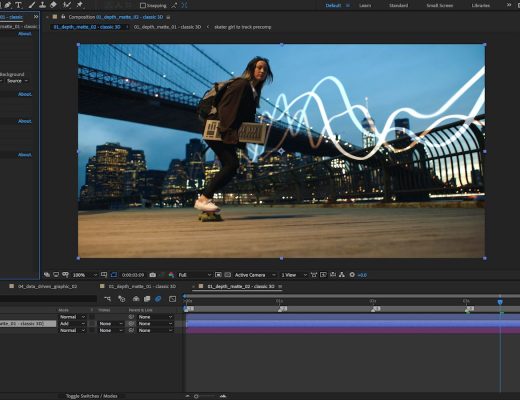Toggle the 3D glasses mask visibility icon
520x400 pixels.
[x=65, y=275]
